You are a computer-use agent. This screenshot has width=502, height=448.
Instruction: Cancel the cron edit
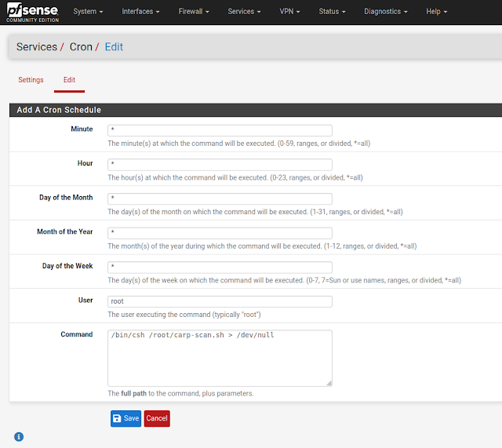click(157, 418)
